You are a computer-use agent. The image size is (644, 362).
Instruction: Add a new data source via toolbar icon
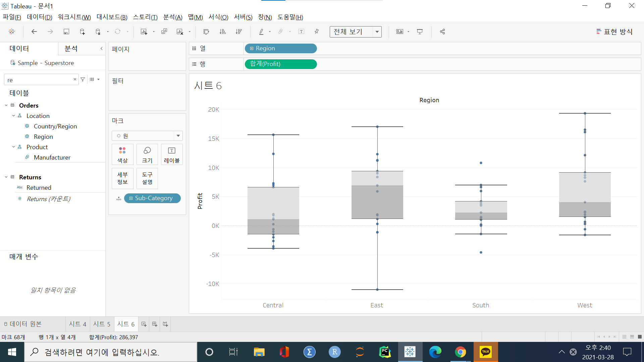click(82, 32)
